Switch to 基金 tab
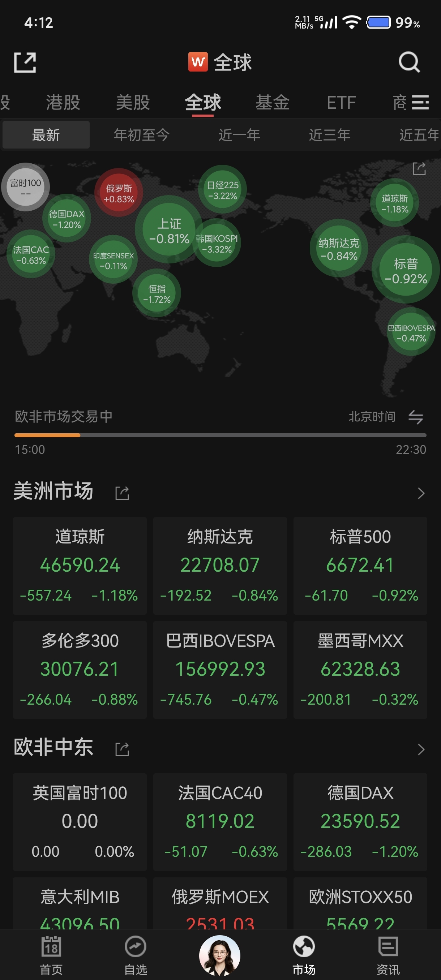 (273, 102)
